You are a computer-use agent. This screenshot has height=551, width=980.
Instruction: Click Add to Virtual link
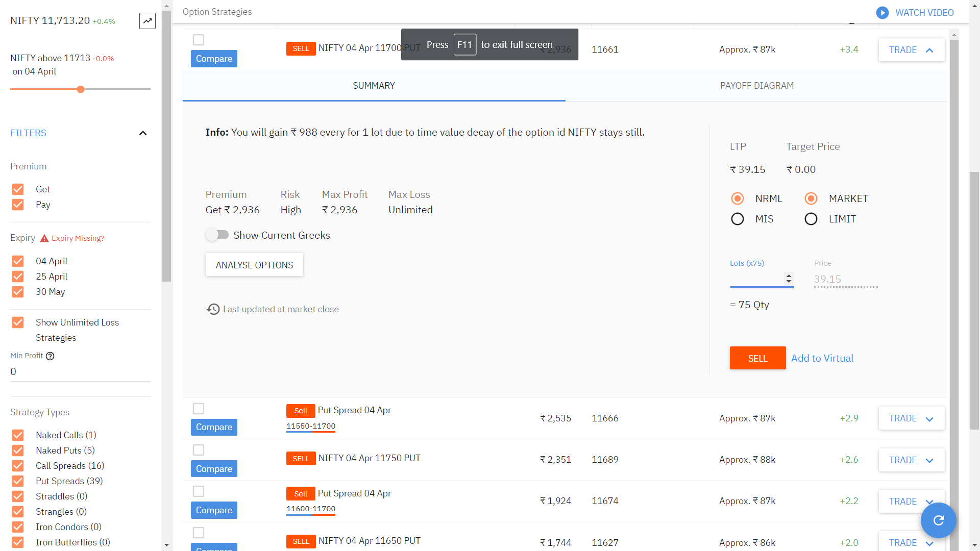822,358
